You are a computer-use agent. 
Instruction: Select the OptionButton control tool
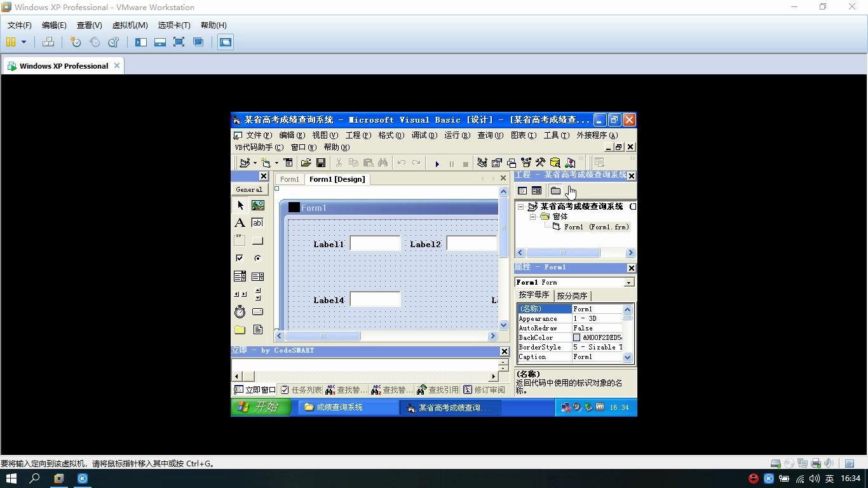258,258
